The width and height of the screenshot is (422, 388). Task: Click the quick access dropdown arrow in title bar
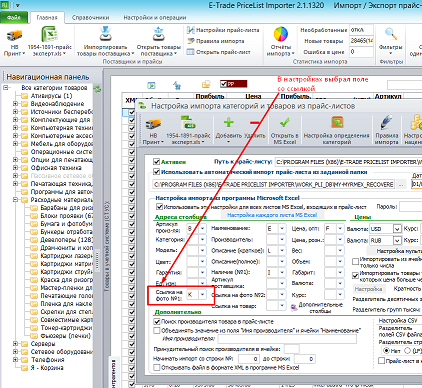17,5
